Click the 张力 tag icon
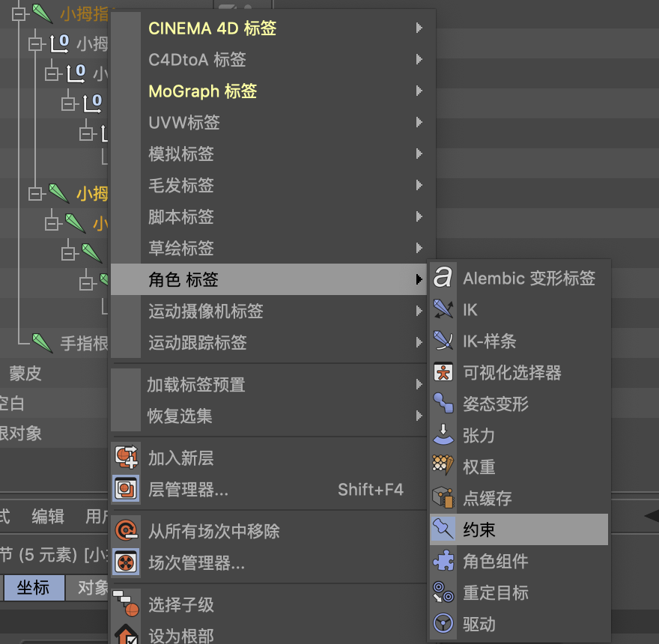Image resolution: width=659 pixels, height=644 pixels. pyautogui.click(x=443, y=435)
